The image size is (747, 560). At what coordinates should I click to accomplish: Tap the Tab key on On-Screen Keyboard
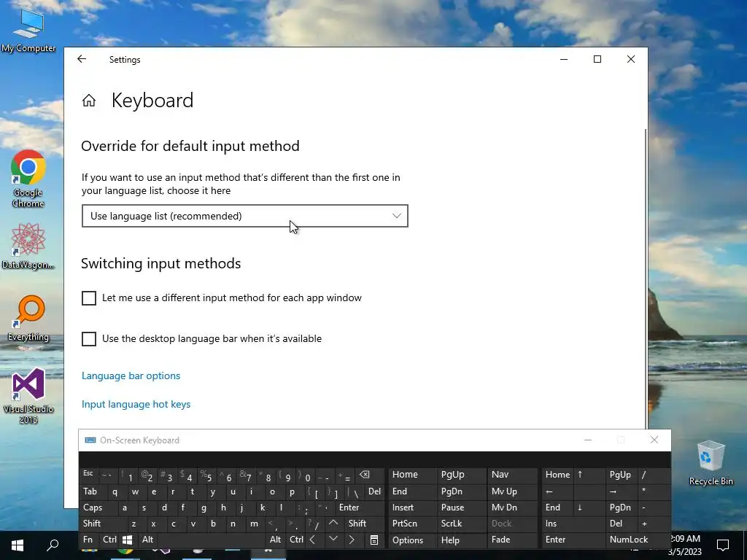click(x=93, y=491)
